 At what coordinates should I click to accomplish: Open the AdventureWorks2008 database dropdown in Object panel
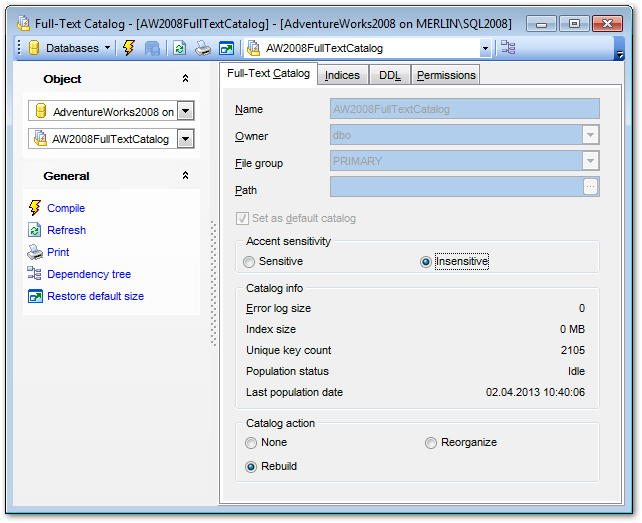(185, 111)
